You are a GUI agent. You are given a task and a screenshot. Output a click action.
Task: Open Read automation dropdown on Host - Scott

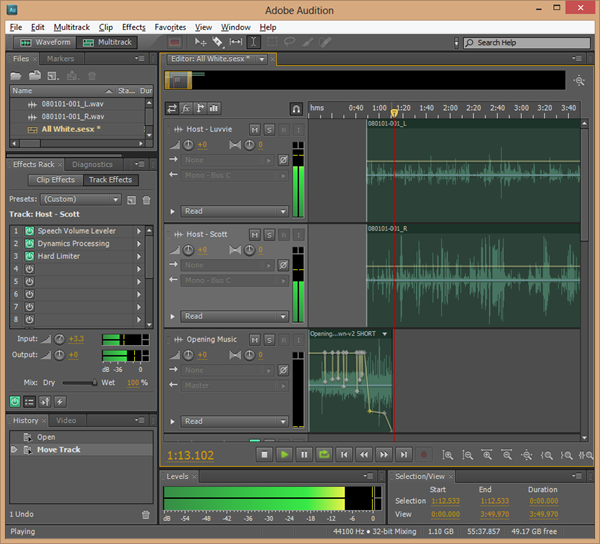[234, 316]
